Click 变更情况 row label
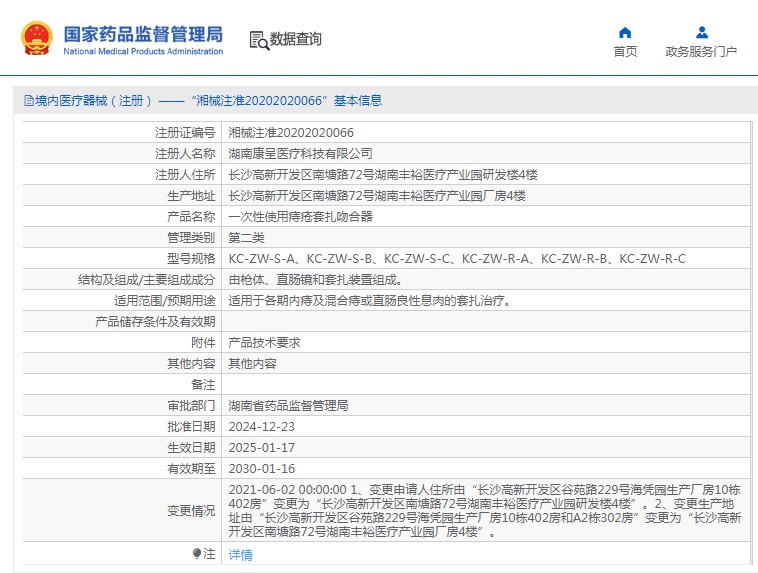758x573 pixels. click(x=191, y=511)
